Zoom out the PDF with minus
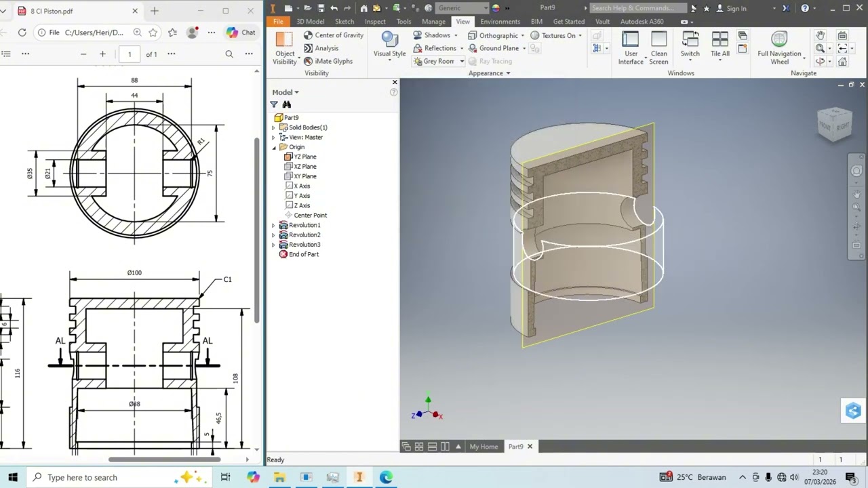This screenshot has width=868, height=488. pos(83,54)
